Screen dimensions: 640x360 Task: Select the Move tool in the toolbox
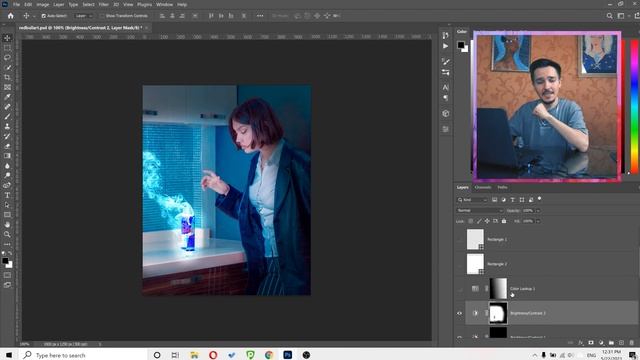(7, 38)
